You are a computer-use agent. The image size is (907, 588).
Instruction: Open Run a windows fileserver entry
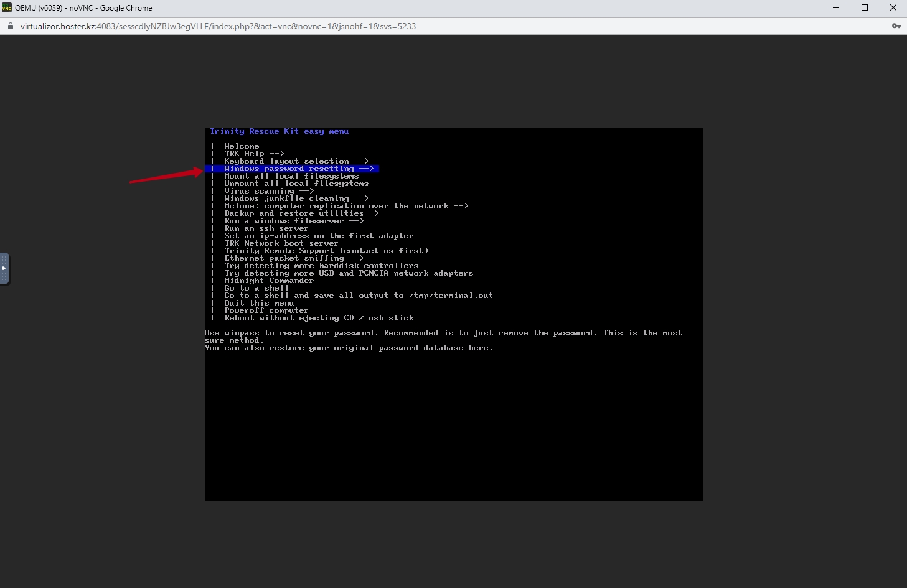point(294,221)
